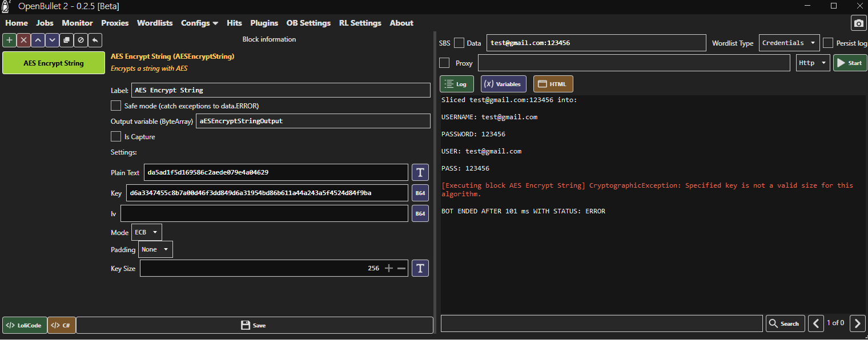
Task: Save the config with the Save button
Action: [x=254, y=325]
